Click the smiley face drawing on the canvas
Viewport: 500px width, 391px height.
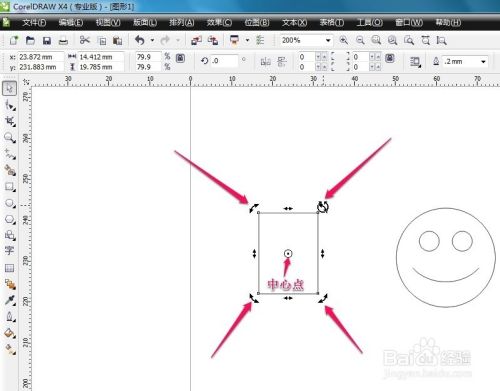(x=446, y=257)
